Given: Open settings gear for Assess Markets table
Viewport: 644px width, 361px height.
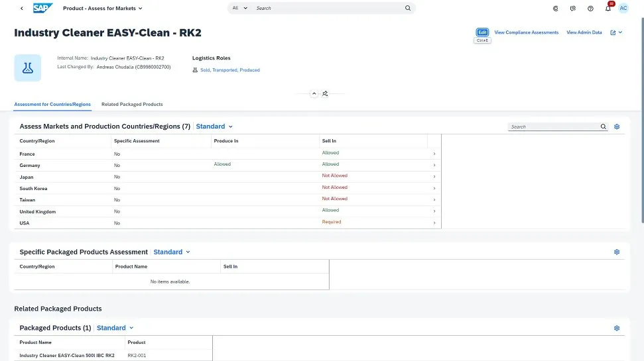Looking at the screenshot, I should [617, 127].
